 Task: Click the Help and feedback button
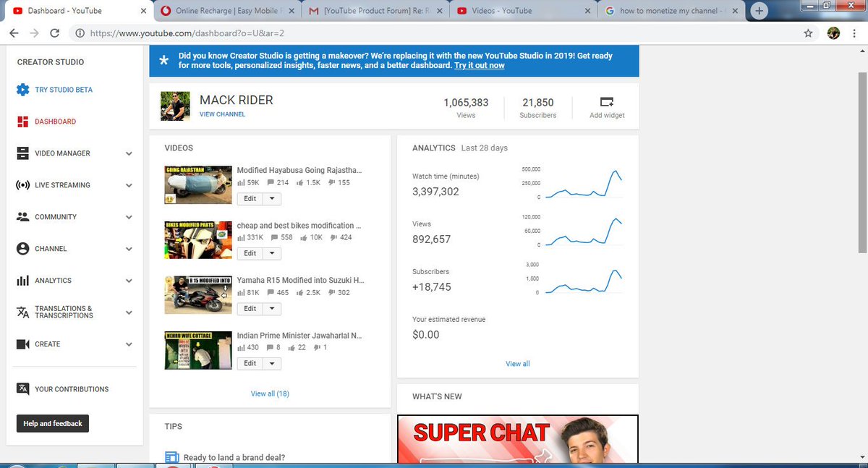click(53, 424)
